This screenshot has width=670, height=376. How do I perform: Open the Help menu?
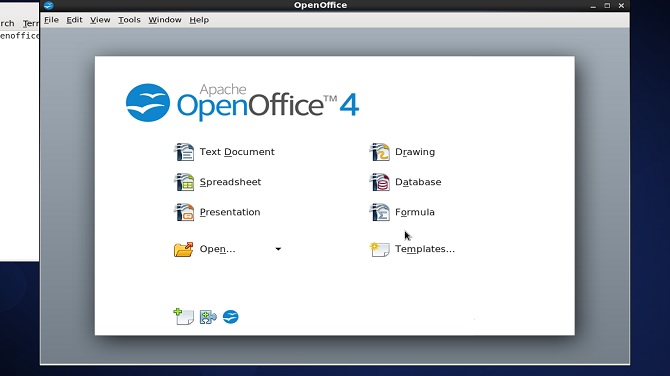pyautogui.click(x=199, y=20)
